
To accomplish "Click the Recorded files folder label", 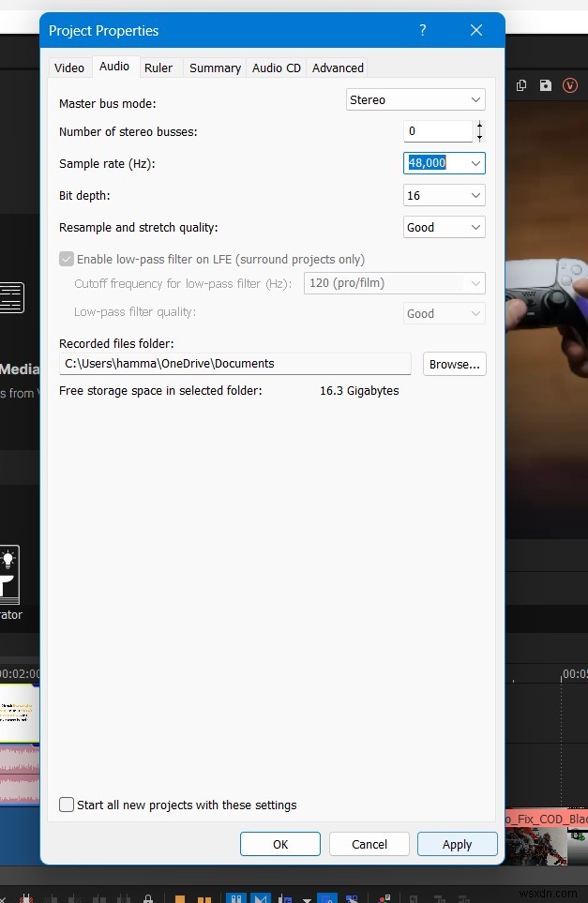I will (x=116, y=343).
